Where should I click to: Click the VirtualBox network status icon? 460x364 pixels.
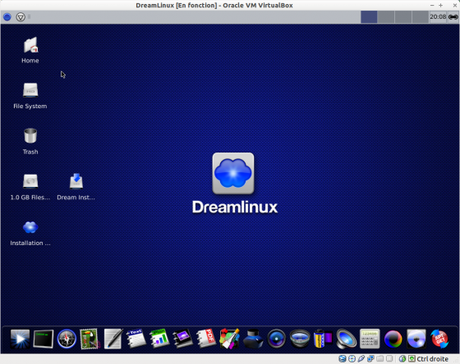click(370, 359)
